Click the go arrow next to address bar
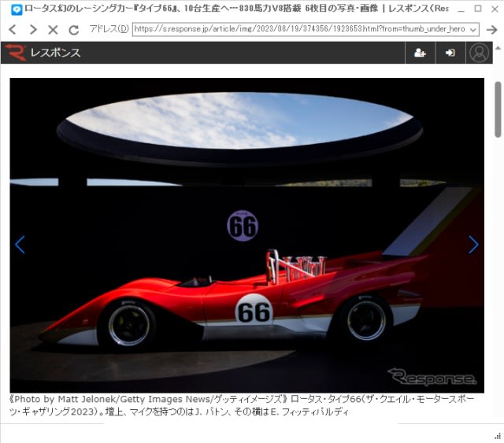 [x=491, y=30]
